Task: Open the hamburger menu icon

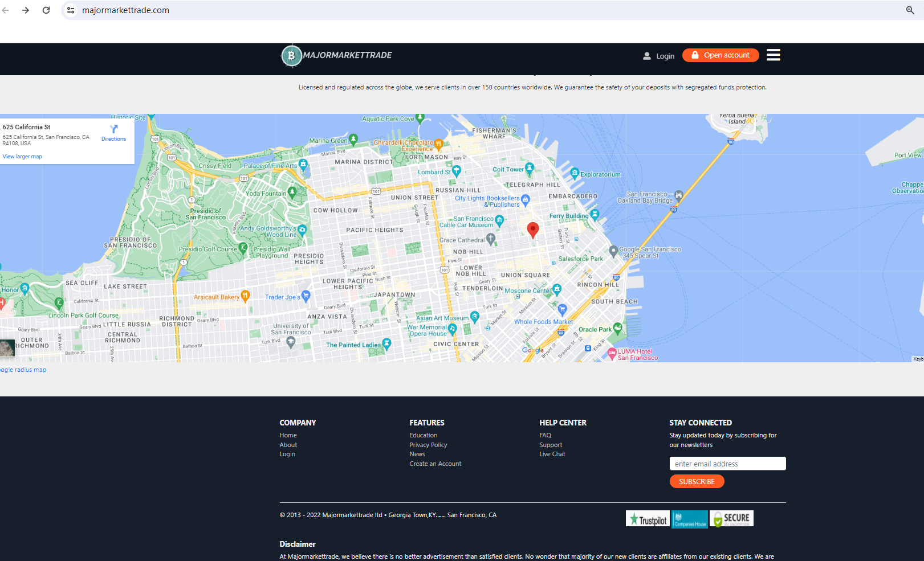Action: 773,55
